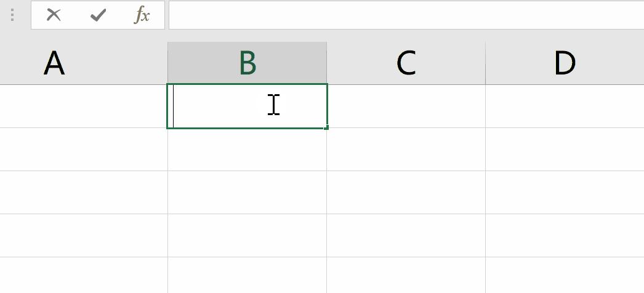Select column C cell in fourth visible row

[406, 236]
